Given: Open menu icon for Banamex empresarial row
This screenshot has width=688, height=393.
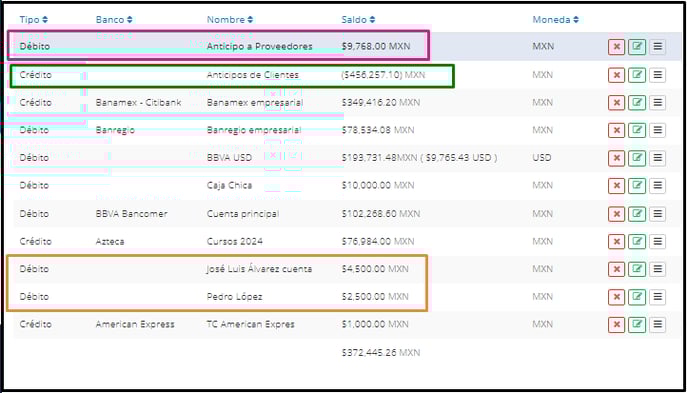Looking at the screenshot, I should (657, 103).
